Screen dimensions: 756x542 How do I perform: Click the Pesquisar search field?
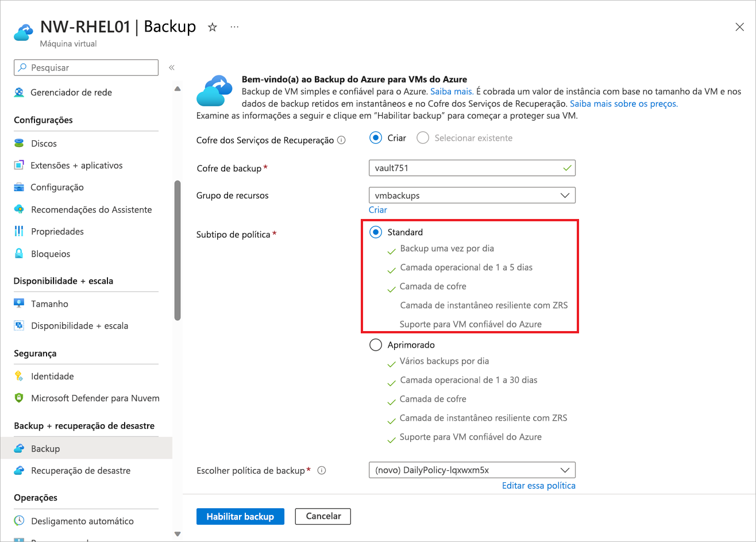(86, 67)
